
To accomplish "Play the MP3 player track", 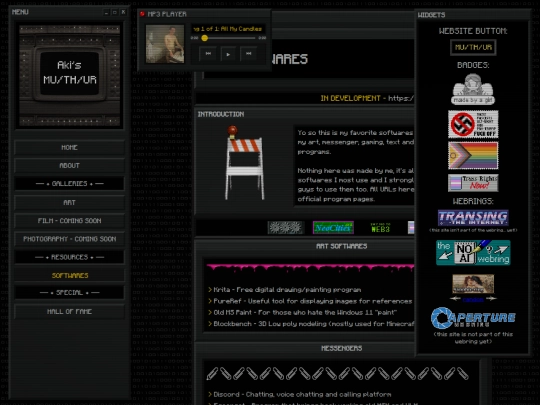I will [x=228, y=54].
